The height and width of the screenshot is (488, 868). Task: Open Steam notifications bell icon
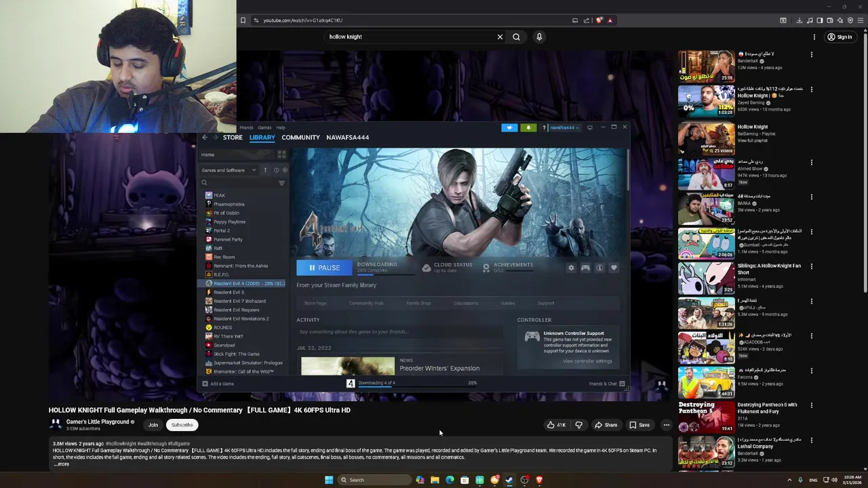tap(528, 127)
